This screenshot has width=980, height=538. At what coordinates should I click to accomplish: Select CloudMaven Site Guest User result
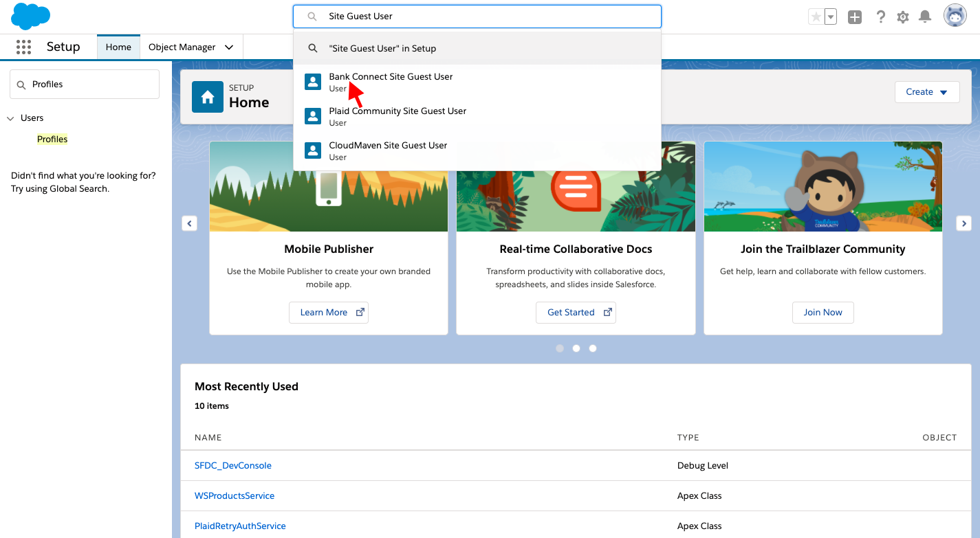click(477, 150)
